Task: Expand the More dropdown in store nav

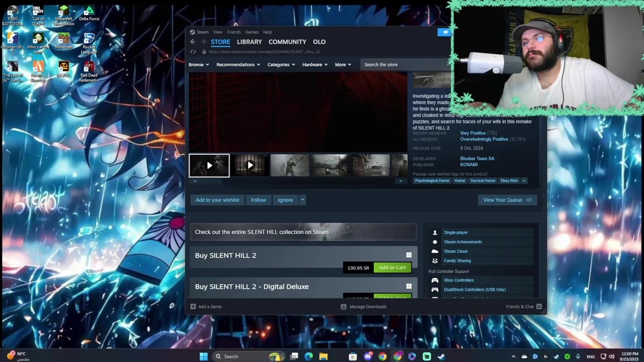Action: (x=343, y=64)
